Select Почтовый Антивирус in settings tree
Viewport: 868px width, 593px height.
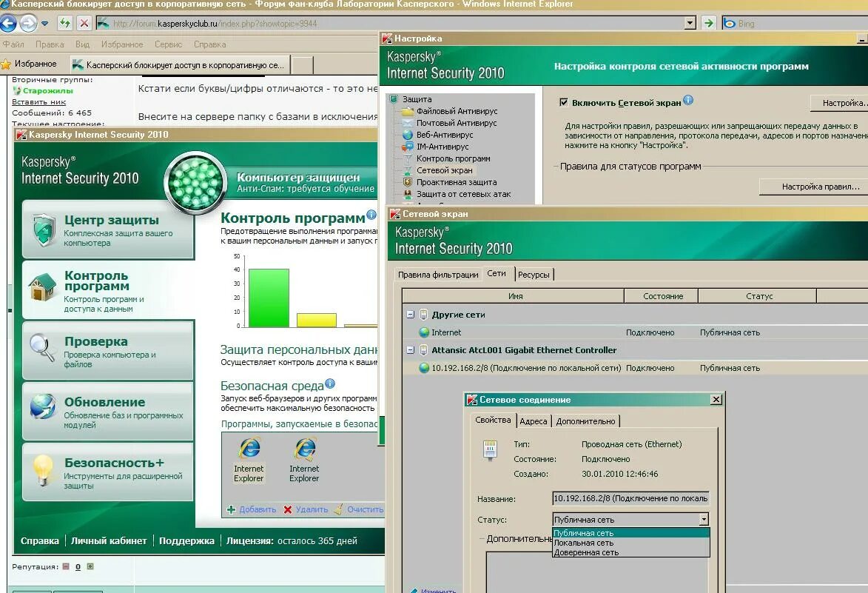tap(457, 123)
